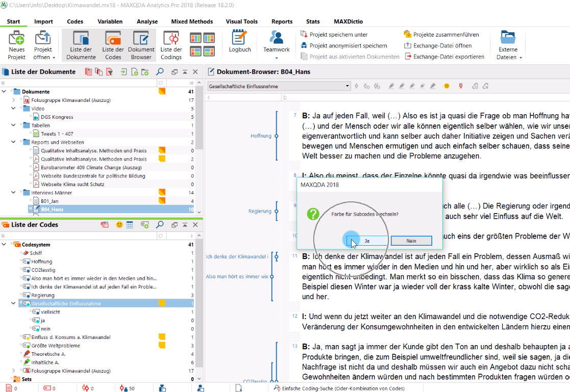570x392 pixels.
Task: Toggle the Liste der Codes ribbon button
Action: 113,45
